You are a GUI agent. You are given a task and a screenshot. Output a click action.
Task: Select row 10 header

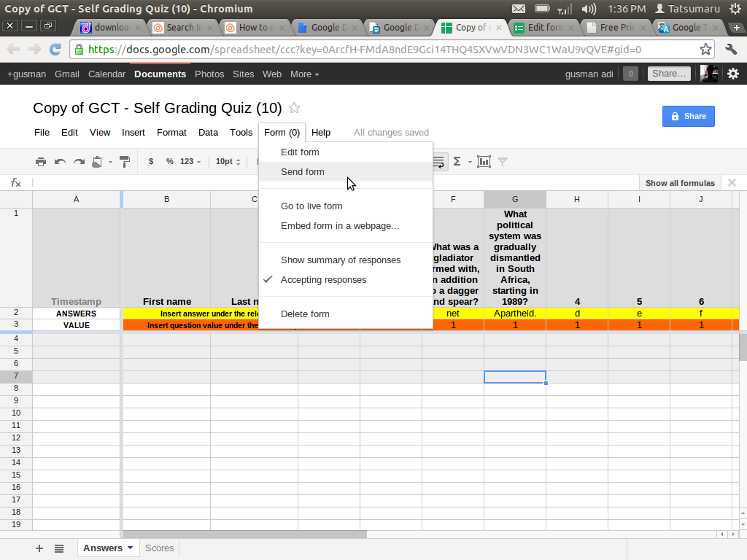click(x=16, y=413)
